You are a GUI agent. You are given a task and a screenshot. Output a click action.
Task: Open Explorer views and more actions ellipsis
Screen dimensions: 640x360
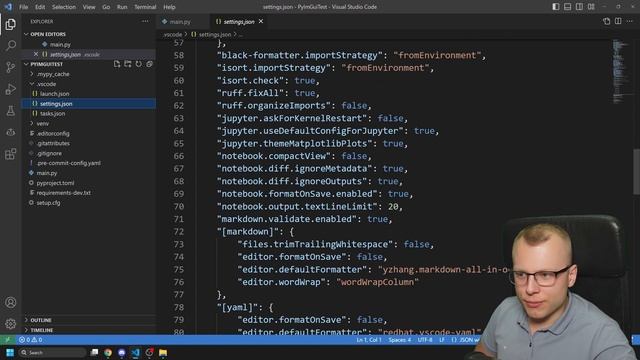pyautogui.click(x=145, y=21)
